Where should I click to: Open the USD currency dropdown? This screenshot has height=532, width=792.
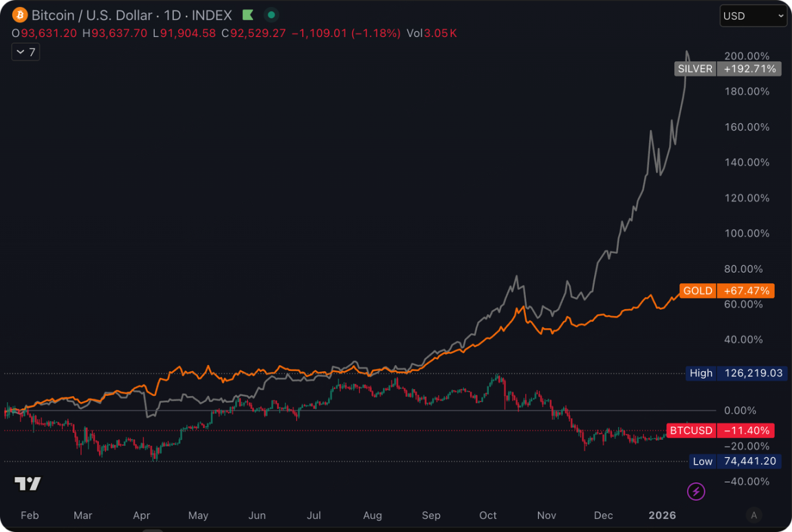pos(753,16)
